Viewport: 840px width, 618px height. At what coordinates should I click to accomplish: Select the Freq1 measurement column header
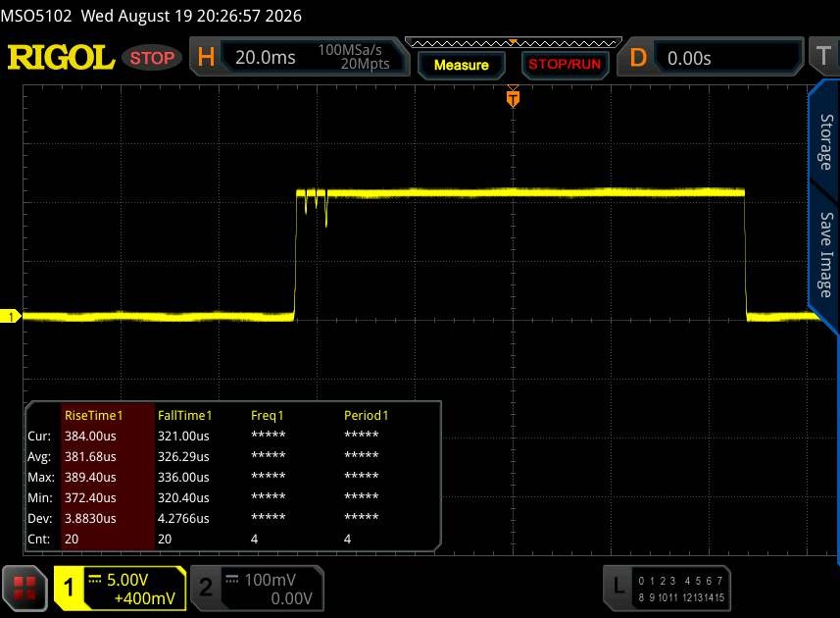point(267,415)
